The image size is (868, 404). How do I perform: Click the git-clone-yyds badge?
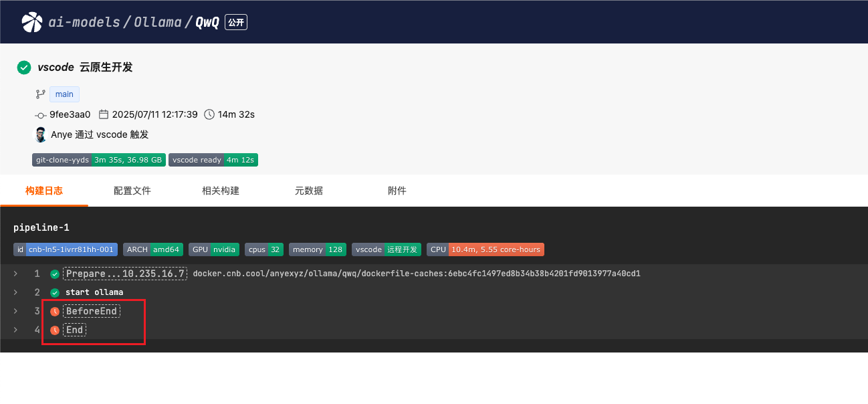pos(98,160)
